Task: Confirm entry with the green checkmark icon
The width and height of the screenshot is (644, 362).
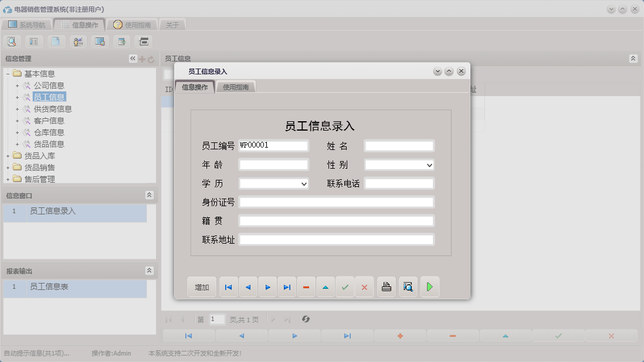Action: (x=345, y=286)
